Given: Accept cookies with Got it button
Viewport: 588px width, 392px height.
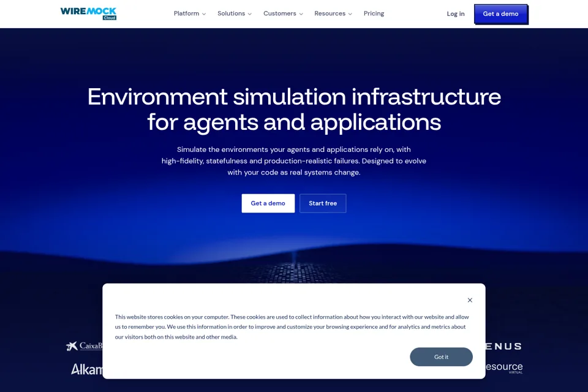Looking at the screenshot, I should pyautogui.click(x=442, y=356).
